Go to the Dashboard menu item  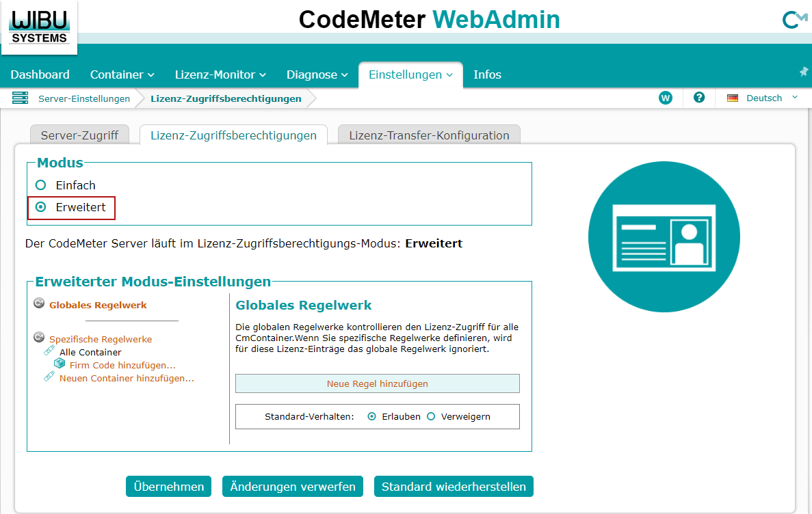(x=40, y=75)
